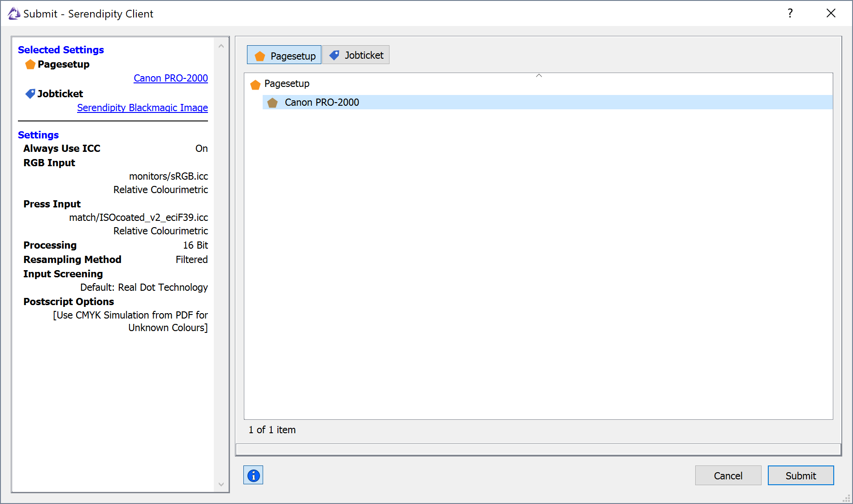Click the orange pentagon beside Pagesetup tab label

coord(260,55)
